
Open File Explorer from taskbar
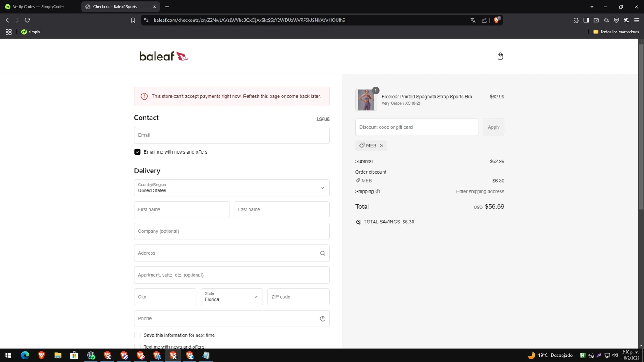[58, 355]
